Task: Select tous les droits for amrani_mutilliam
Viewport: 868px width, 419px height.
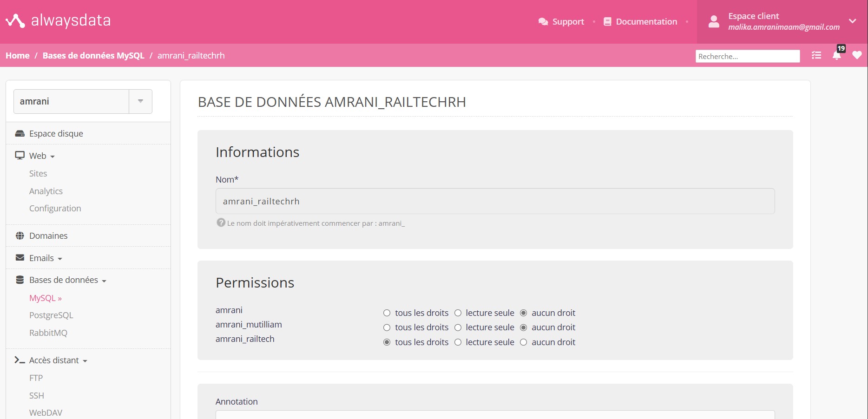Action: tap(387, 327)
